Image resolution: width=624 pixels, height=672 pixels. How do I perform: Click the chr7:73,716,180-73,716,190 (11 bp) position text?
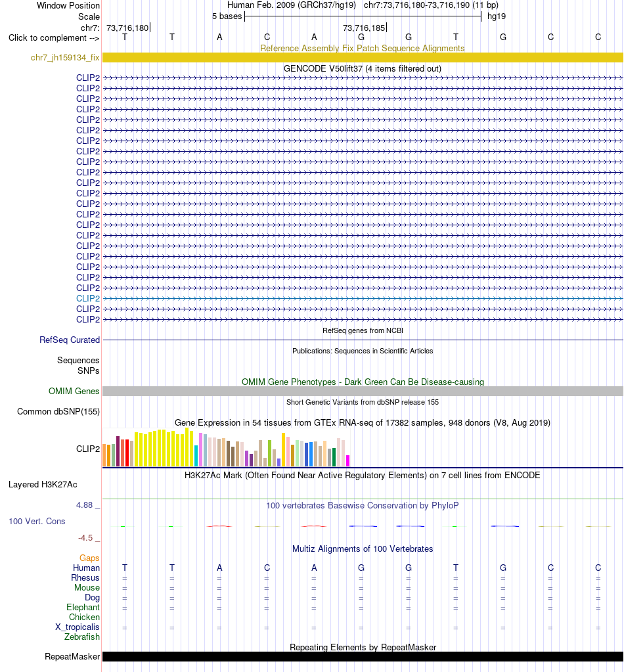(x=431, y=5)
